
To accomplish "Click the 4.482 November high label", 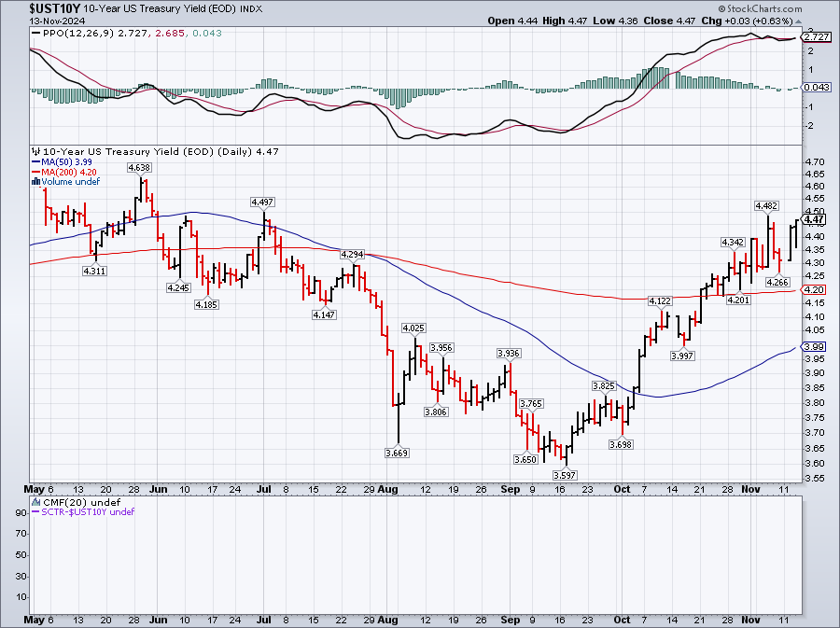I will [766, 205].
